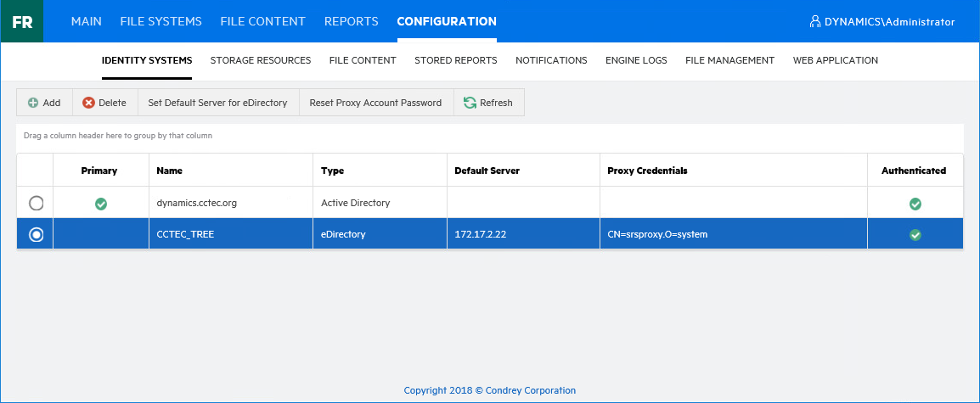This screenshot has width=980, height=403.
Task: Click the Copyright Condrey Corporation link
Action: pos(489,390)
